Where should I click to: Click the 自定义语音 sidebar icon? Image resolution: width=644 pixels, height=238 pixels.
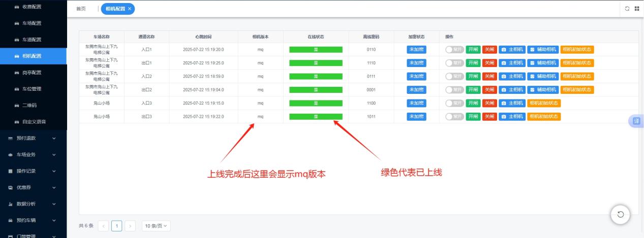17,122
